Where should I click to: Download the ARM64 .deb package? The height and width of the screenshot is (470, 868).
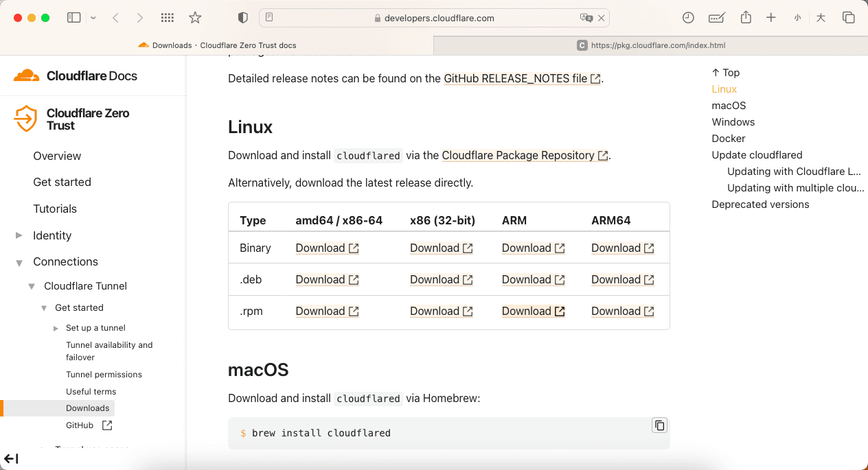coord(623,279)
